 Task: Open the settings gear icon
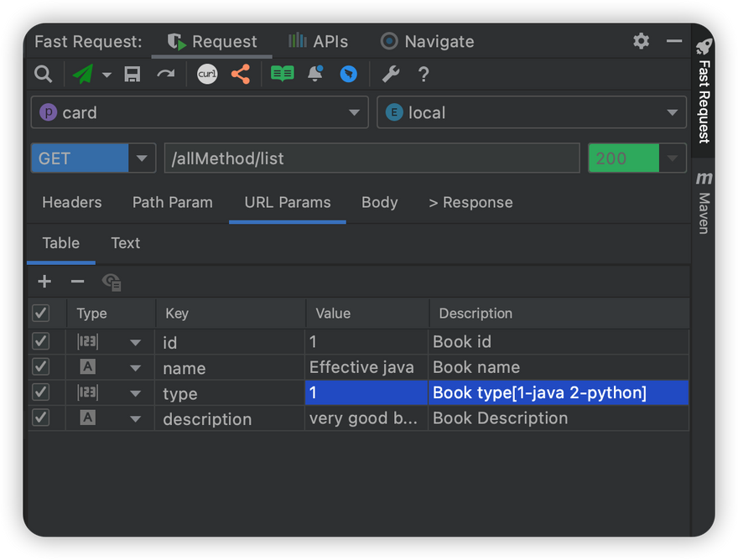[x=641, y=41]
